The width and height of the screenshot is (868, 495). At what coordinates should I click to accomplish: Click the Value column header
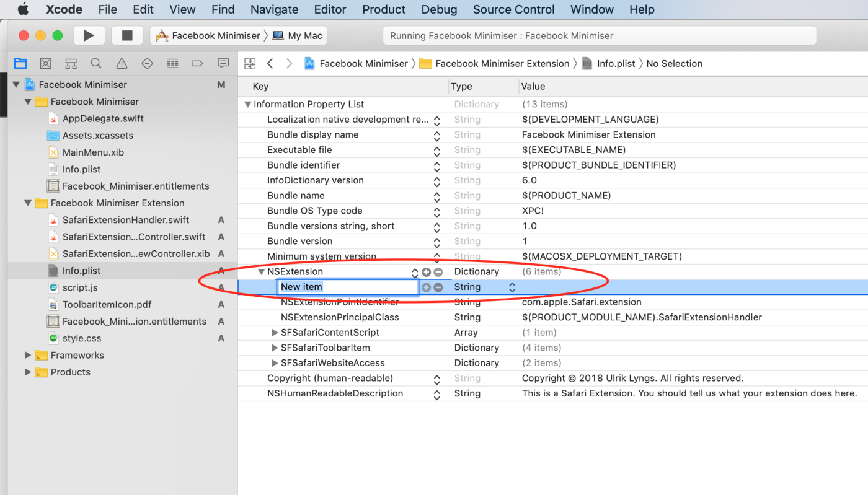click(533, 87)
